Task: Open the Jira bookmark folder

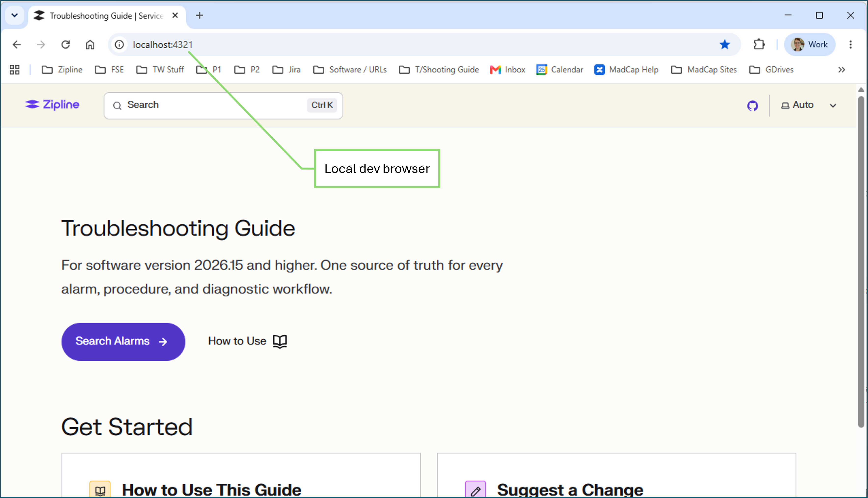Action: tap(286, 70)
